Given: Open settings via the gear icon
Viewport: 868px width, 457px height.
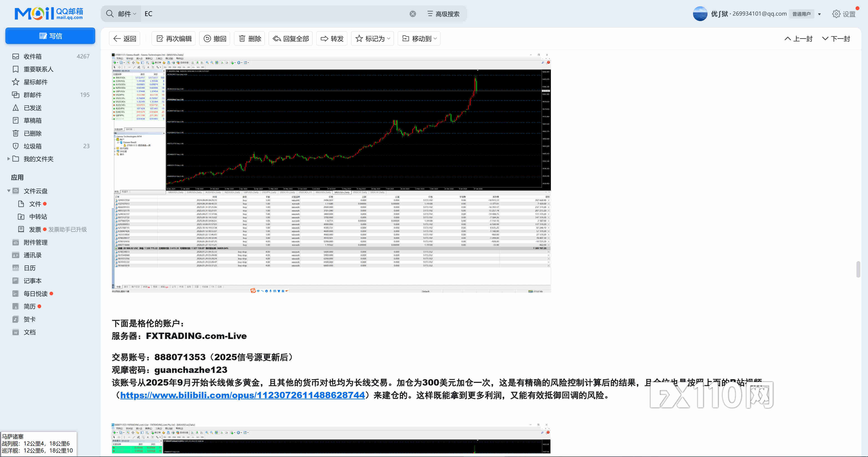Looking at the screenshot, I should [x=836, y=14].
